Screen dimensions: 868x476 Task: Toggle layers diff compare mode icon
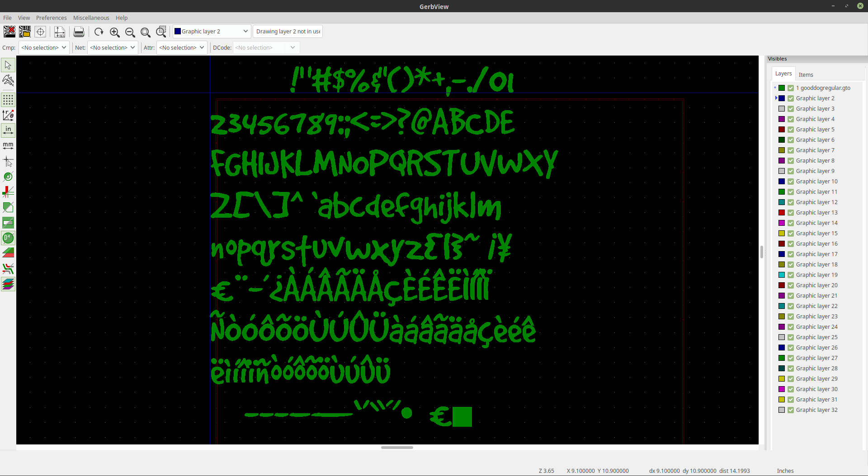8,253
